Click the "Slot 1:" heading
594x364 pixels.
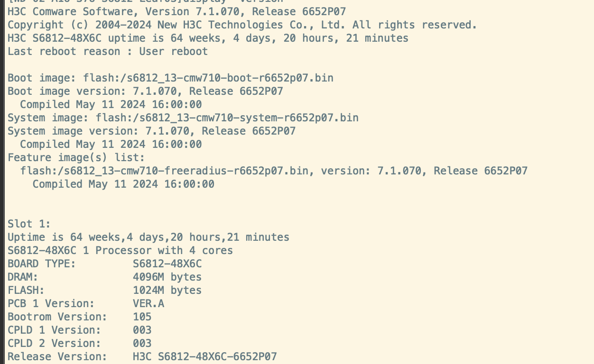pos(29,224)
